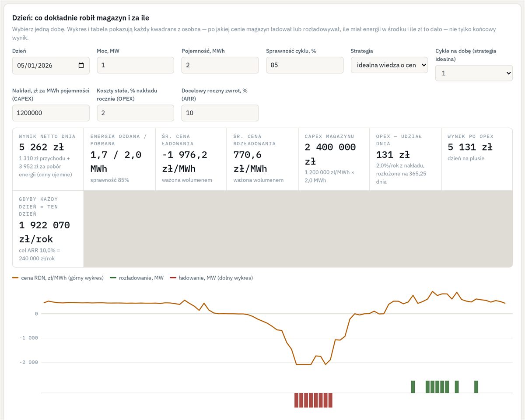Select the CAPEX magazynu summary card
The width and height of the screenshot is (525, 420).
coord(334,159)
